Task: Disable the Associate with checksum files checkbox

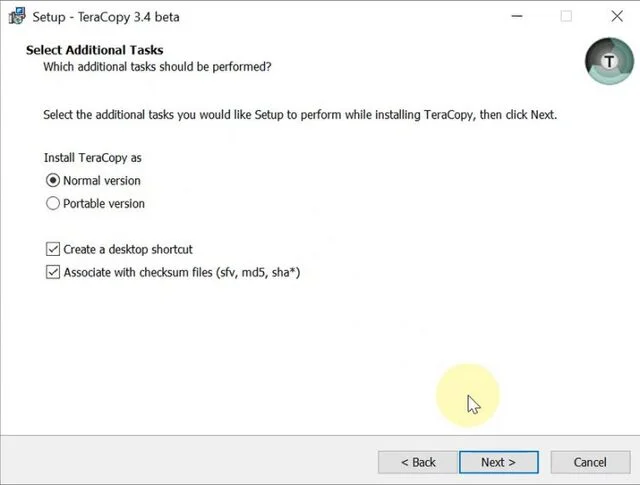Action: [53, 272]
